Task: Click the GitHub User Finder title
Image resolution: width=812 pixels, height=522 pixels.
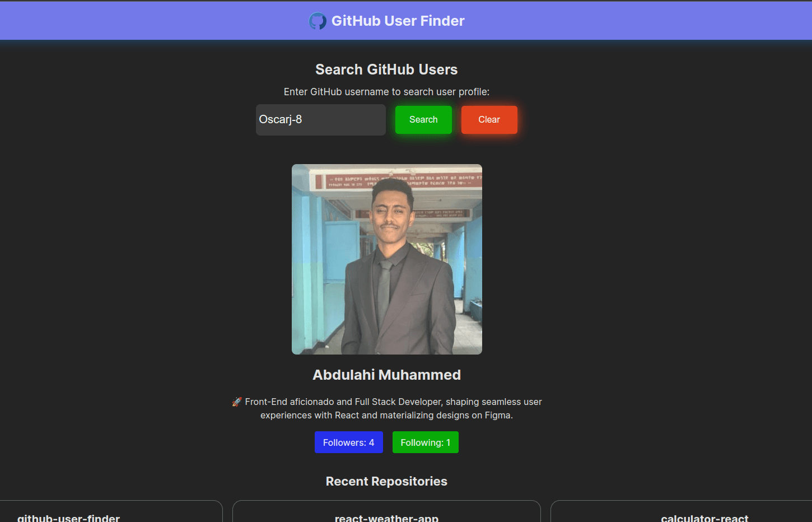Action: coord(398,21)
